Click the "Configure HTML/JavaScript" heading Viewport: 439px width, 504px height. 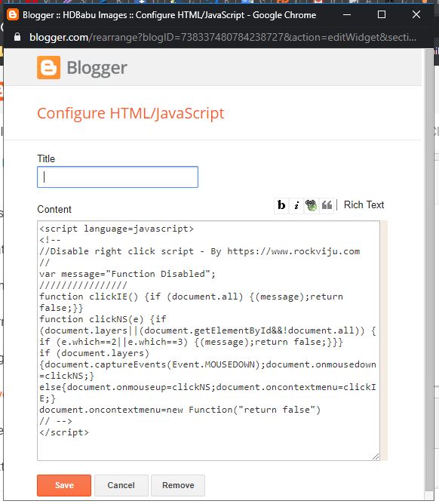click(x=130, y=113)
